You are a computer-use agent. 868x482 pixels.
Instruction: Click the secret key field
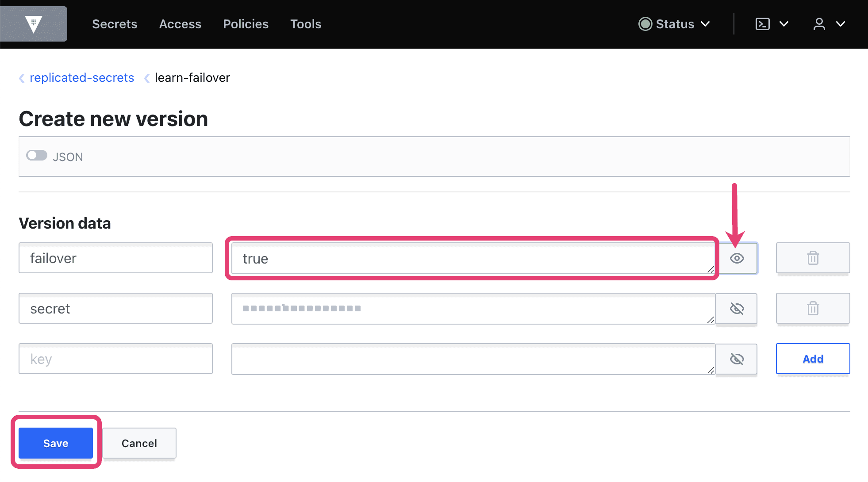pyautogui.click(x=115, y=308)
